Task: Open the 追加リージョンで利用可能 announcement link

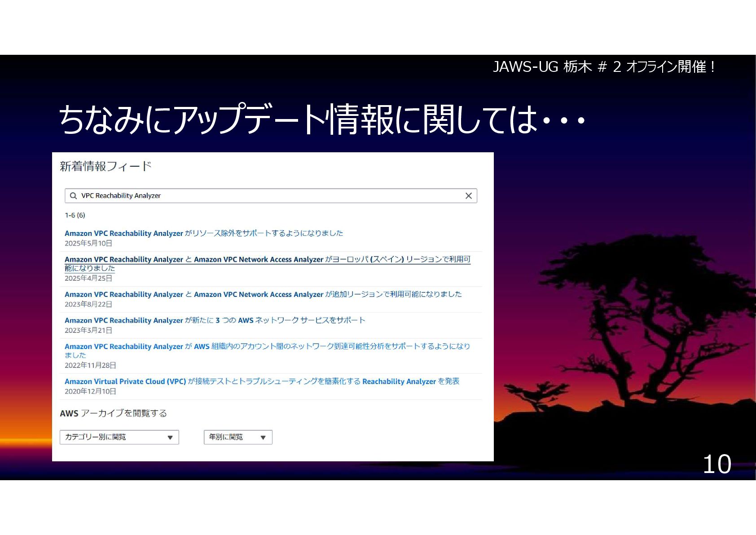Action: [263, 294]
